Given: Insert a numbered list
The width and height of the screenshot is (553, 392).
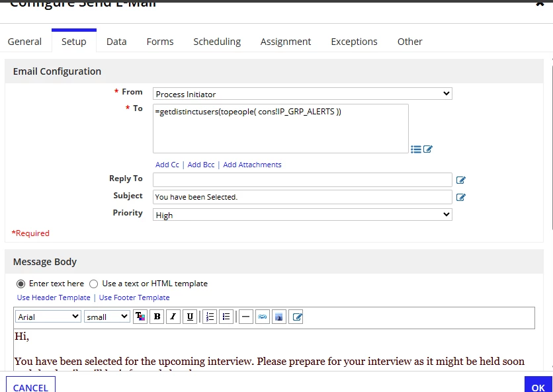Looking at the screenshot, I should click(x=210, y=317).
